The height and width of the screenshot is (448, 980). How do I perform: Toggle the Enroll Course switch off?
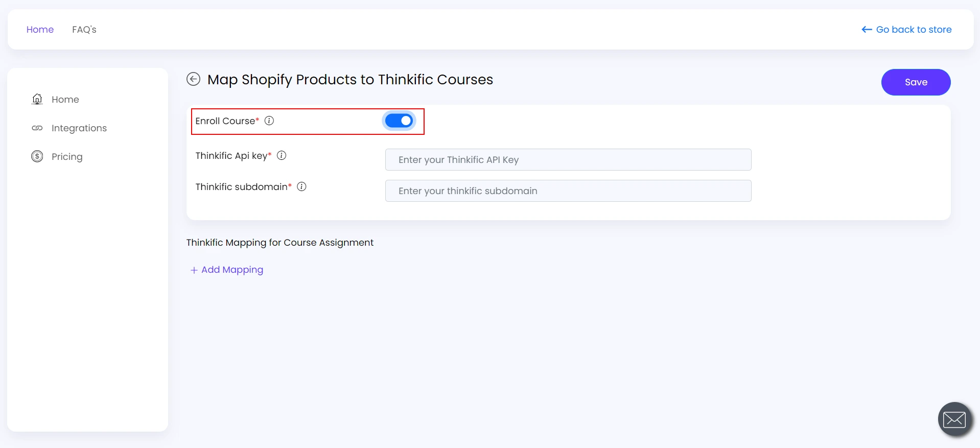click(399, 121)
